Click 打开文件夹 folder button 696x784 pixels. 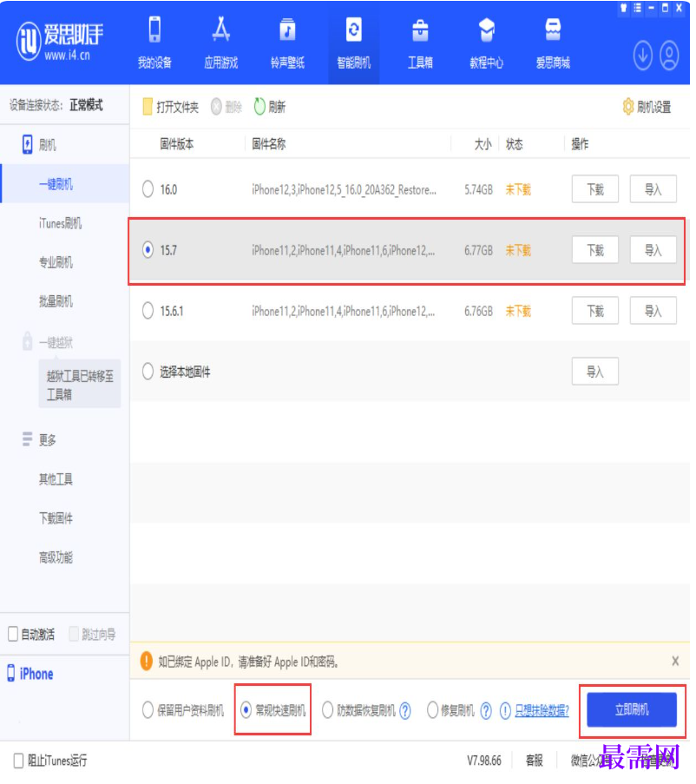(x=170, y=107)
